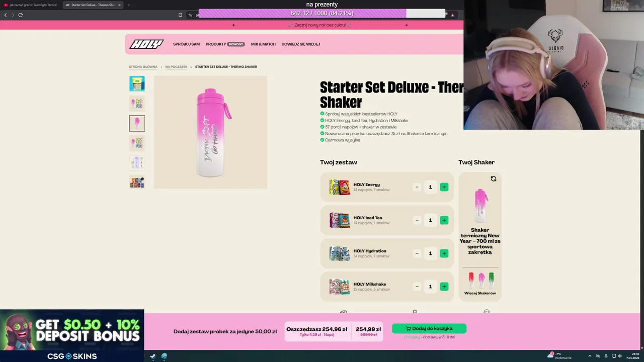Click the HOLY Iced Tea quantity field
This screenshot has height=362, width=644.
point(430,220)
